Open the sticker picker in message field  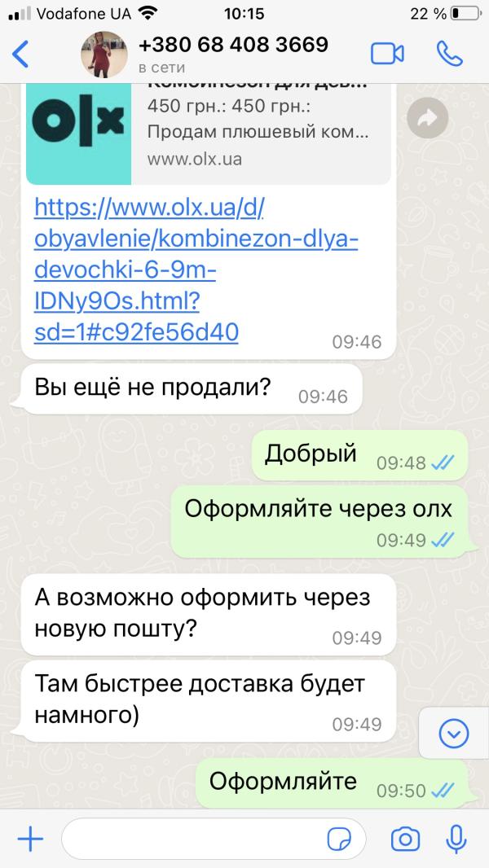[339, 840]
